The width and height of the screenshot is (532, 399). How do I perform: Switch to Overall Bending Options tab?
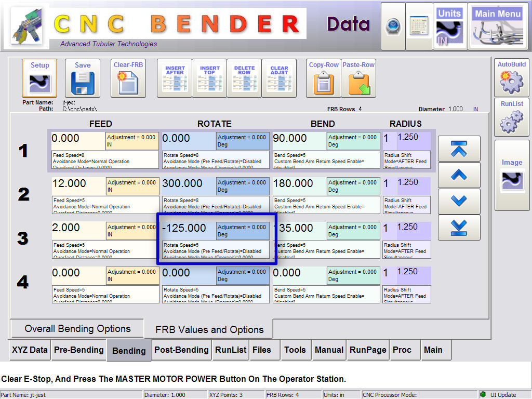point(77,329)
